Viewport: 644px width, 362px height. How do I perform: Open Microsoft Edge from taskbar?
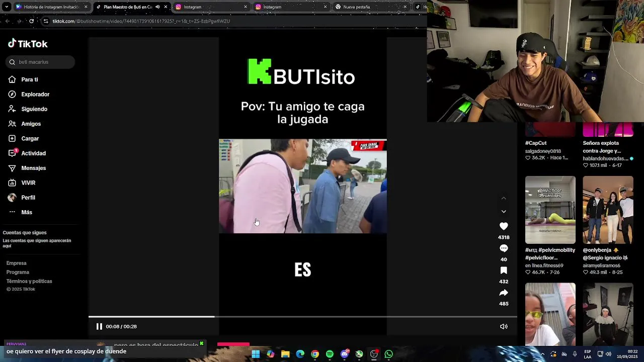click(x=300, y=354)
